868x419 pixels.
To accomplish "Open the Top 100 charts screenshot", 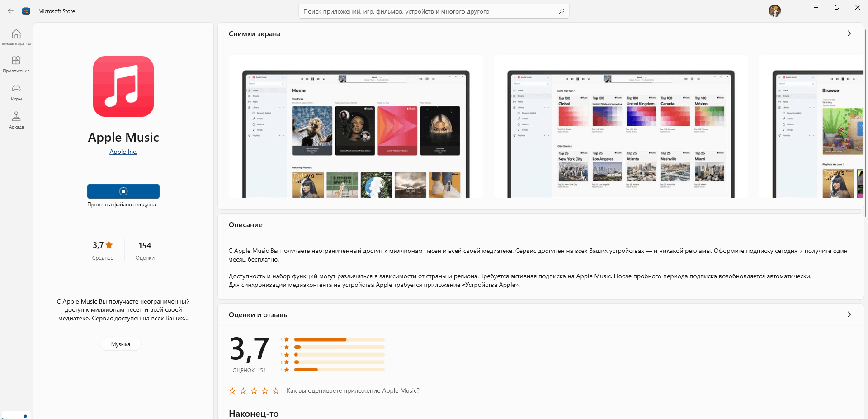I will [621, 127].
